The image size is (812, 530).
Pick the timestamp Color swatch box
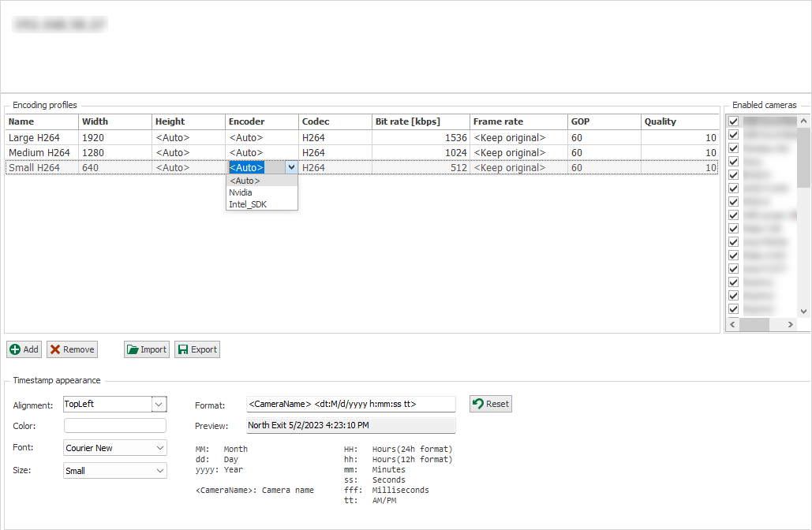click(x=115, y=426)
